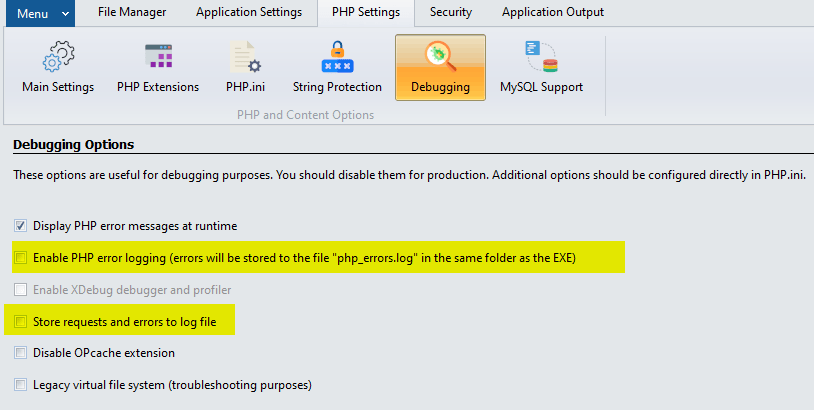Viewport: 814px width, 411px height.
Task: Toggle the Legacy virtual file system checkbox
Action: tap(21, 385)
